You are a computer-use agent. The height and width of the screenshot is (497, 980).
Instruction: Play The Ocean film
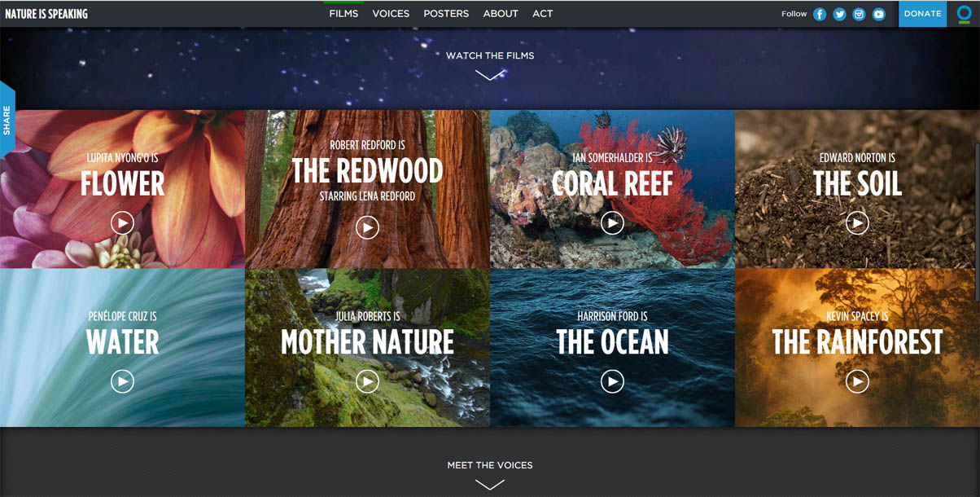tap(612, 380)
